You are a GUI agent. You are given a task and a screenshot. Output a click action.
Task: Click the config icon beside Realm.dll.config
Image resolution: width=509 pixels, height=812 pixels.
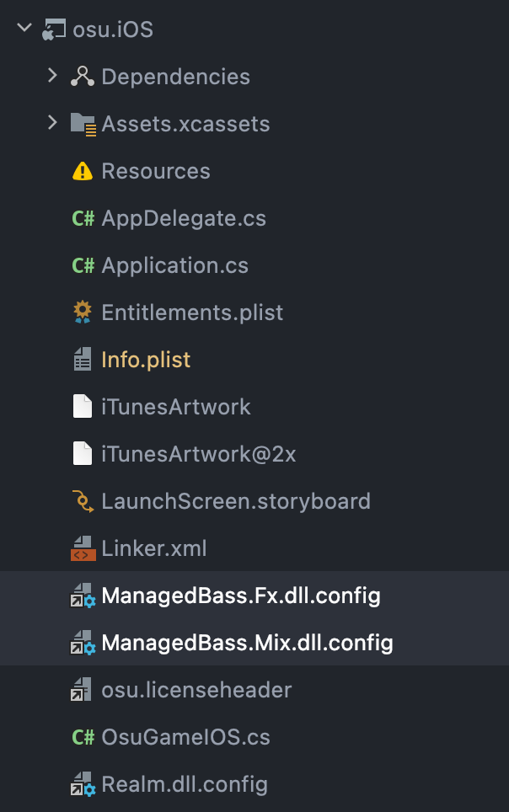point(82,784)
